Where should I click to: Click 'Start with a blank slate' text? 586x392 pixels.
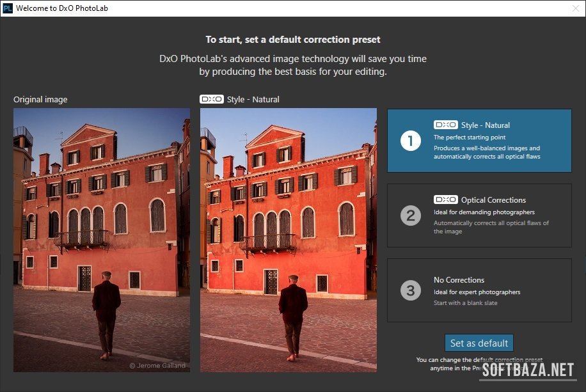pyautogui.click(x=465, y=303)
